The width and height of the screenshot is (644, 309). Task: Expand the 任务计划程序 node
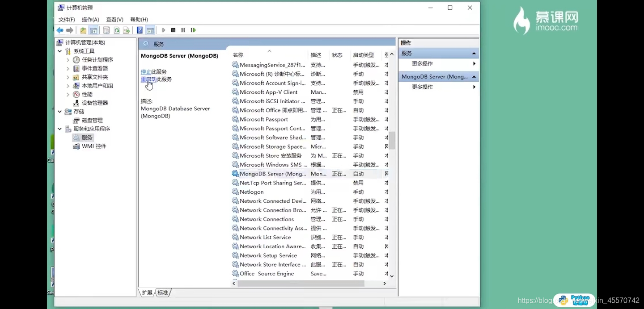click(x=68, y=60)
